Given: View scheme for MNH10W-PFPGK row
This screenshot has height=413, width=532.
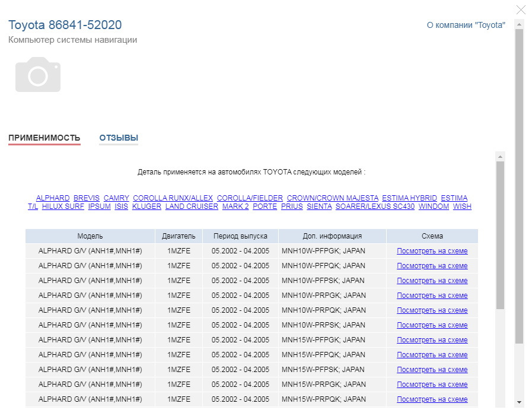Looking at the screenshot, I should pyautogui.click(x=432, y=251).
